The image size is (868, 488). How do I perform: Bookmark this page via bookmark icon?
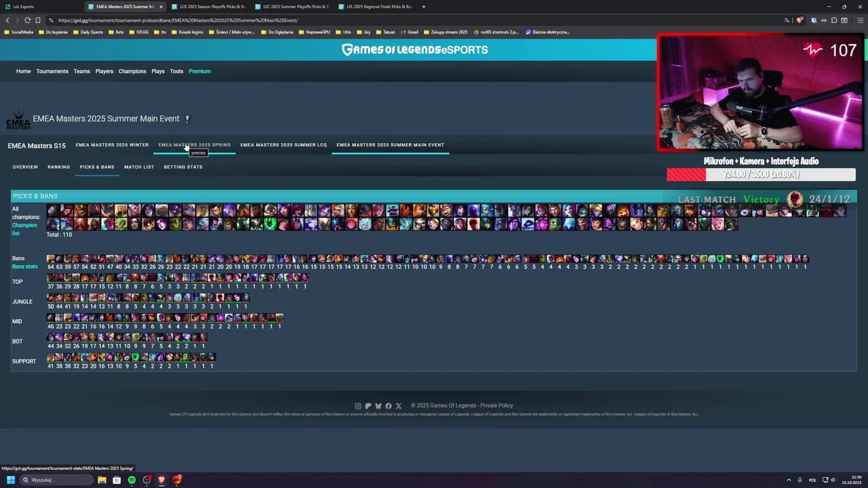pos(37,20)
